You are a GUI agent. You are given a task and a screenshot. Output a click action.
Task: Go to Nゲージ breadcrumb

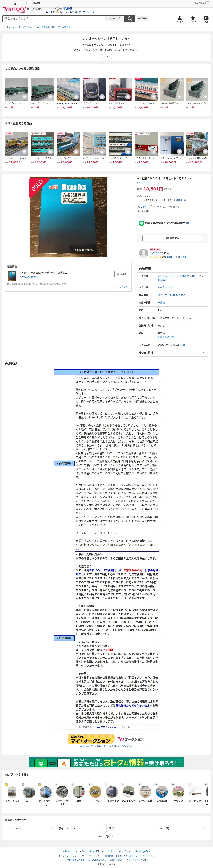(x=56, y=27)
